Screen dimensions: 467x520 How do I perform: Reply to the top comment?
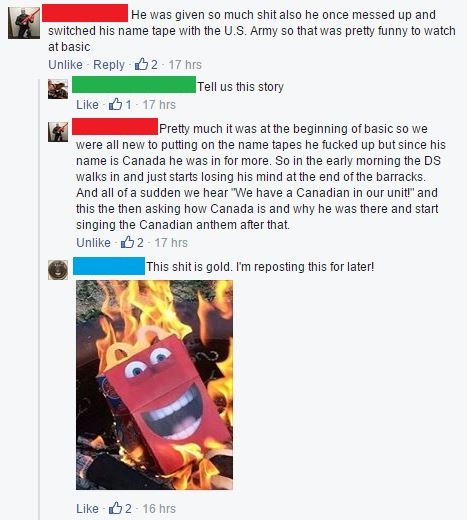point(109,64)
